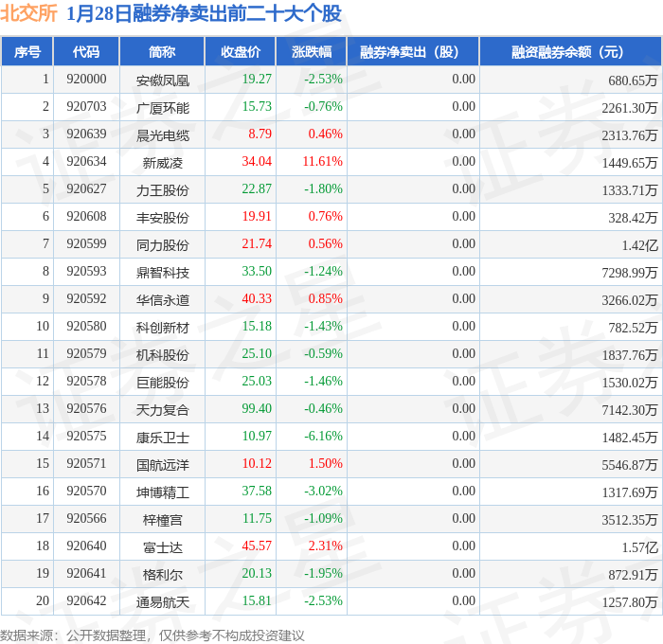The width and height of the screenshot is (663, 644).
Task: Select stock name 广厦环能
Action: [x=162, y=108]
